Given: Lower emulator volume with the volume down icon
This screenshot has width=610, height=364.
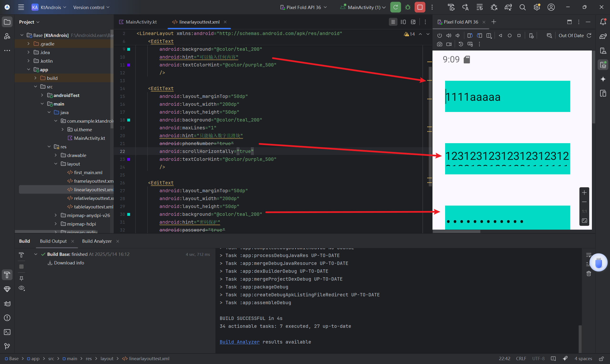Looking at the screenshot, I should point(457,35).
